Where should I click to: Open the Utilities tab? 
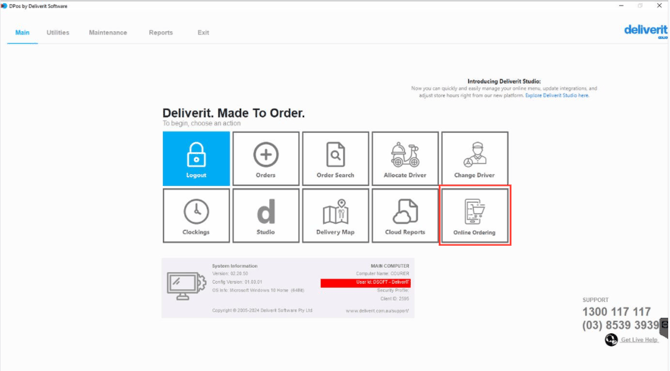click(x=58, y=32)
